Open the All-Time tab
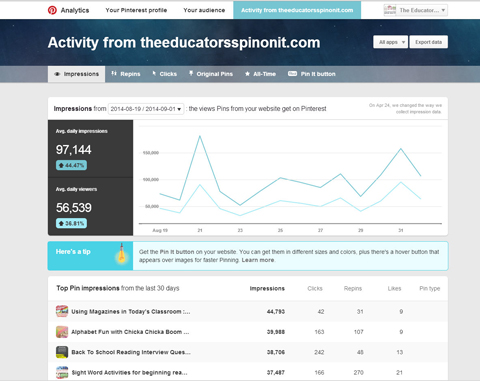Viewport: 480px width, 381px height. click(260, 74)
